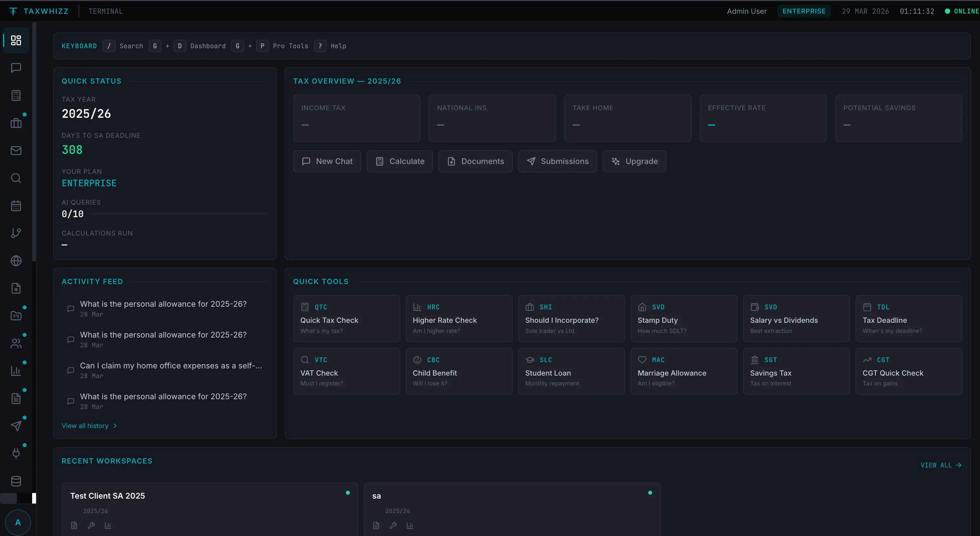Screen dimensions: 980x536
Task: Open the magnifier search icon in sidebar
Action: click(16, 178)
